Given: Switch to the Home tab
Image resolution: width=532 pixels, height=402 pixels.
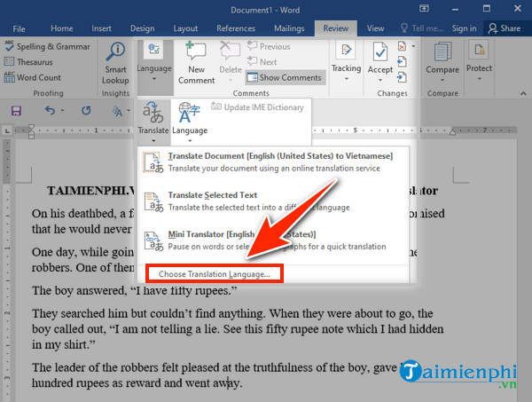Looking at the screenshot, I should pos(62,28).
